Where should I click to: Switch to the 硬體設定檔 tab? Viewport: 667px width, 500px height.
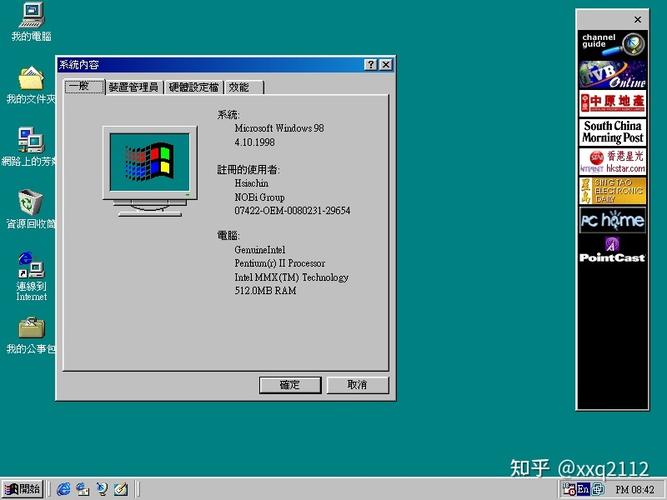(x=194, y=88)
